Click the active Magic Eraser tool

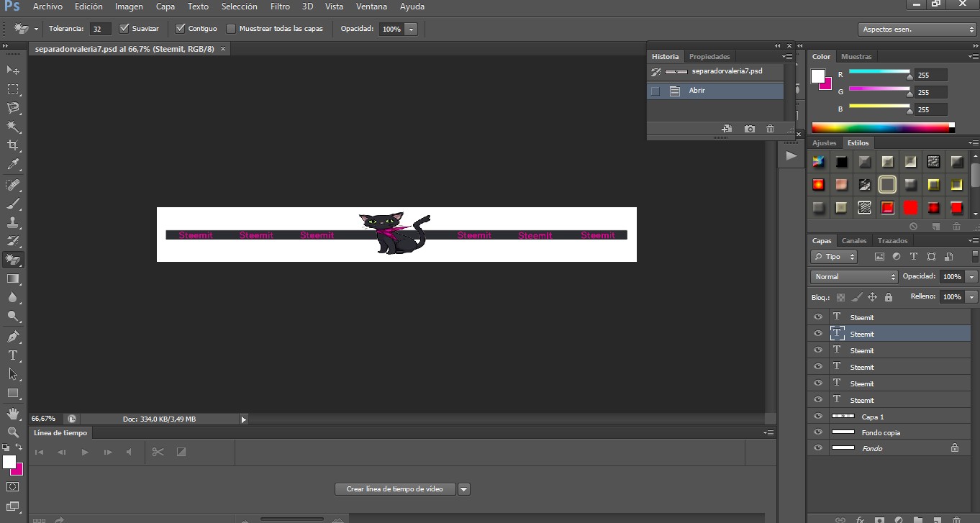coord(13,260)
